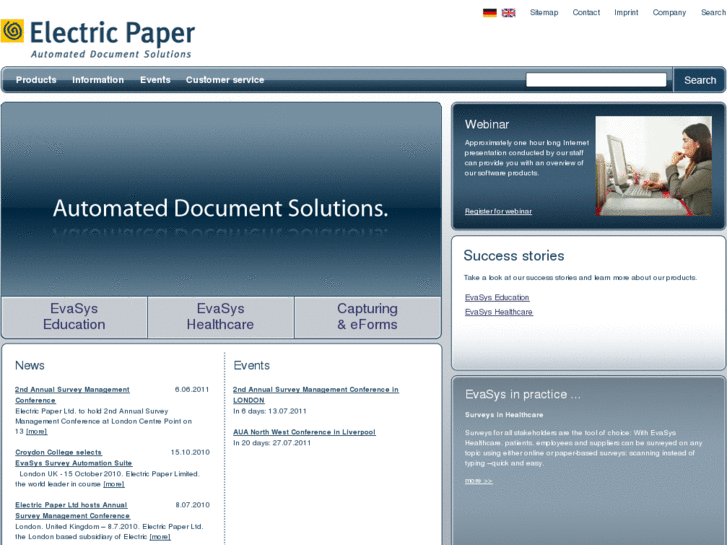
Task: Click the date 15.10.2010 in News
Action: click(x=190, y=452)
